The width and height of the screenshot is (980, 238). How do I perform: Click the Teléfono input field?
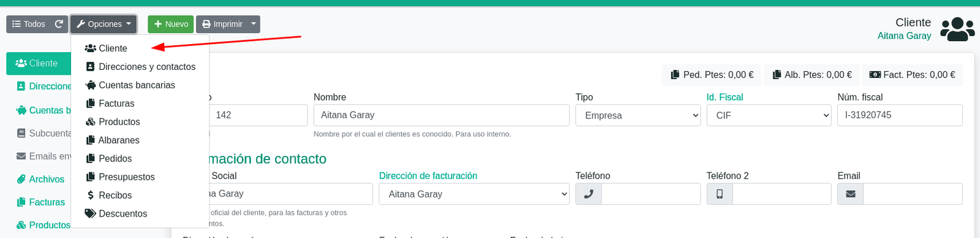click(x=650, y=194)
